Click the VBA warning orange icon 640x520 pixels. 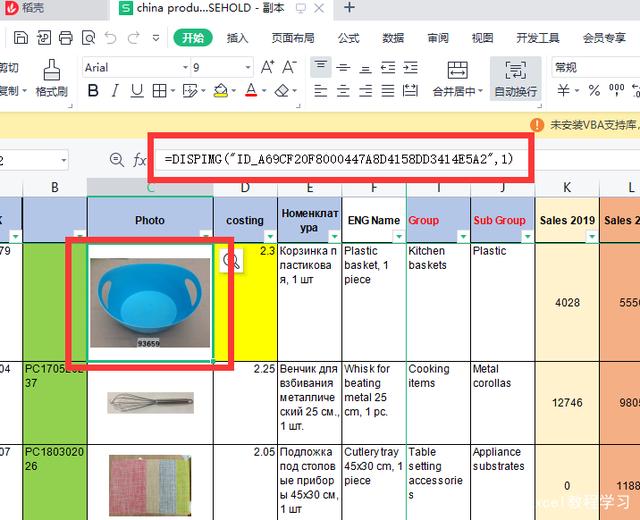pos(537,124)
